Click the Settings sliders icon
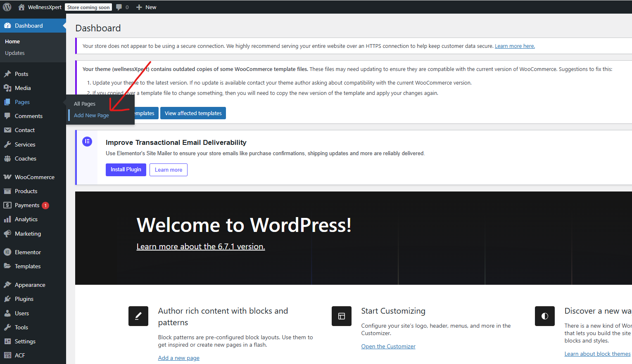This screenshot has height=364, width=632. [7, 341]
